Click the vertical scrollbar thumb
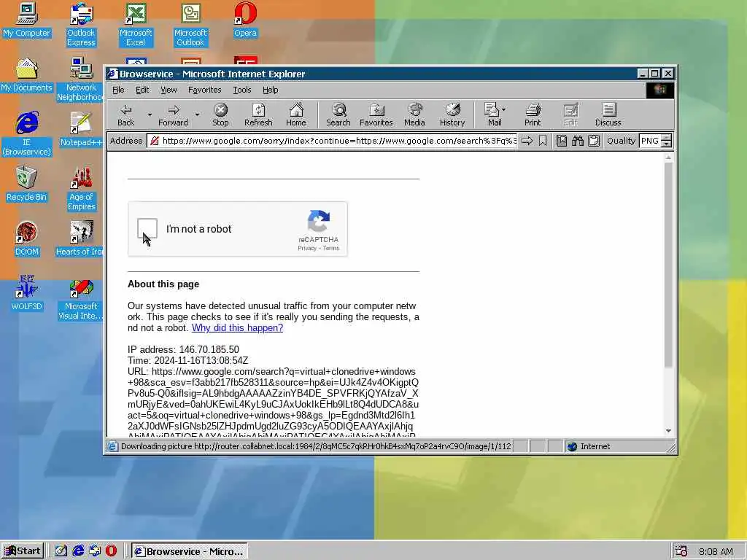Image resolution: width=747 pixels, height=560 pixels. pyautogui.click(x=668, y=265)
